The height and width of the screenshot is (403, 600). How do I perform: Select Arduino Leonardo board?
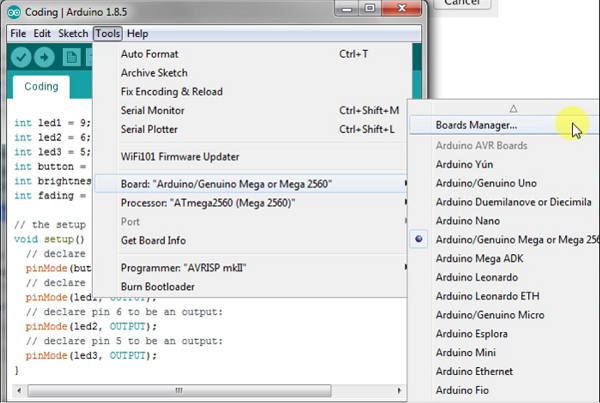click(x=504, y=277)
